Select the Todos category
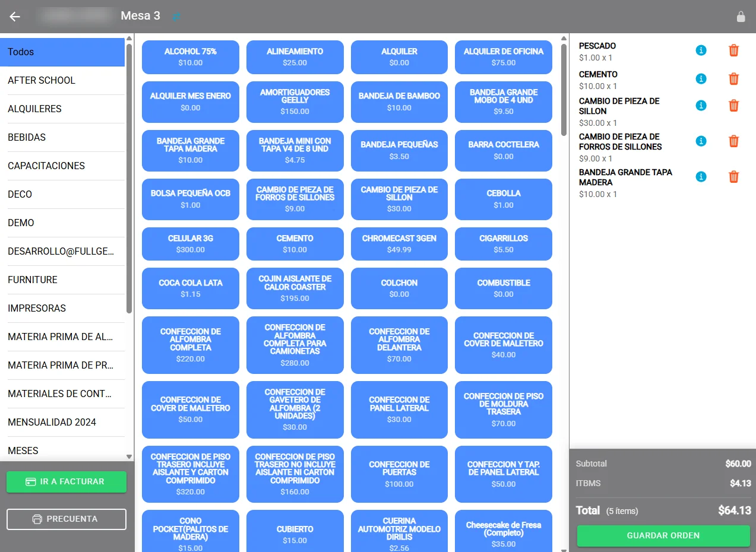The height and width of the screenshot is (552, 756). point(62,52)
